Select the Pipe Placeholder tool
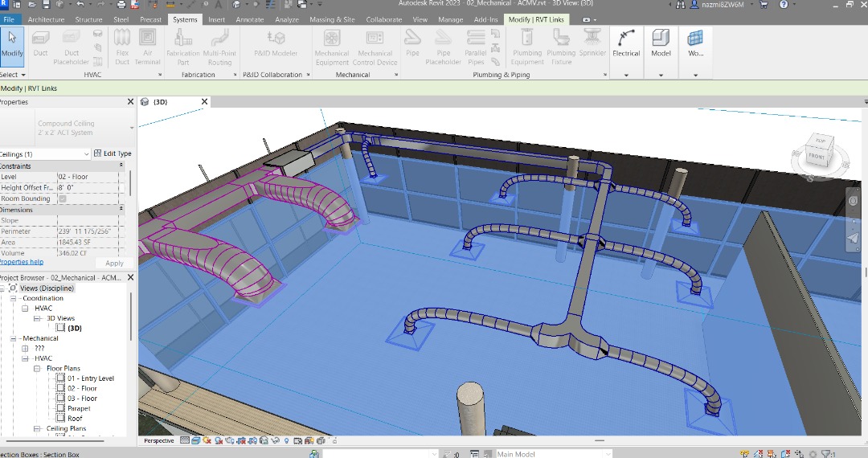 click(x=444, y=47)
